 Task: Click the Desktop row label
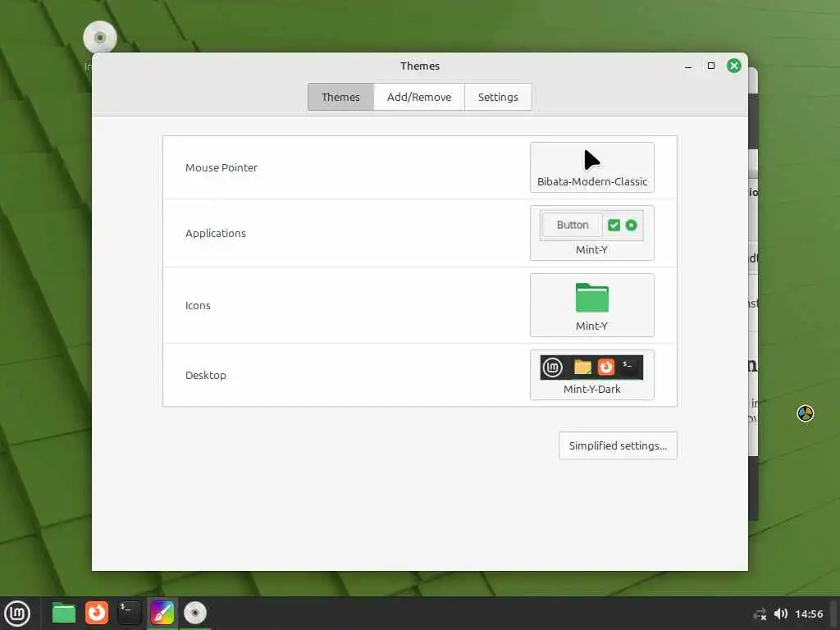pos(206,376)
